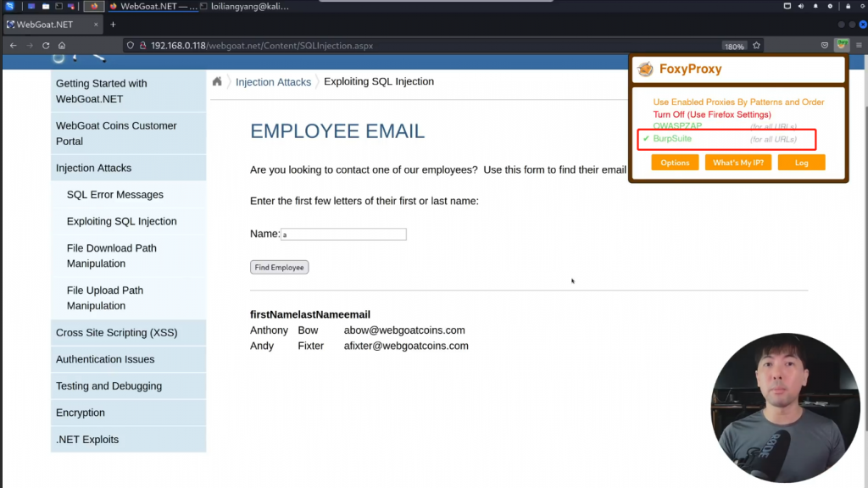Select Use Enabled Proxies By Patterns and Order

click(x=738, y=102)
